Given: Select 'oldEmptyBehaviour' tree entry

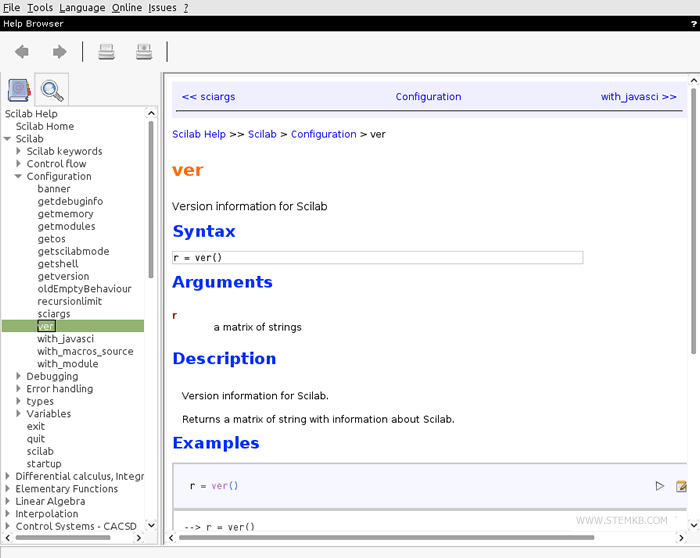Looking at the screenshot, I should [84, 289].
